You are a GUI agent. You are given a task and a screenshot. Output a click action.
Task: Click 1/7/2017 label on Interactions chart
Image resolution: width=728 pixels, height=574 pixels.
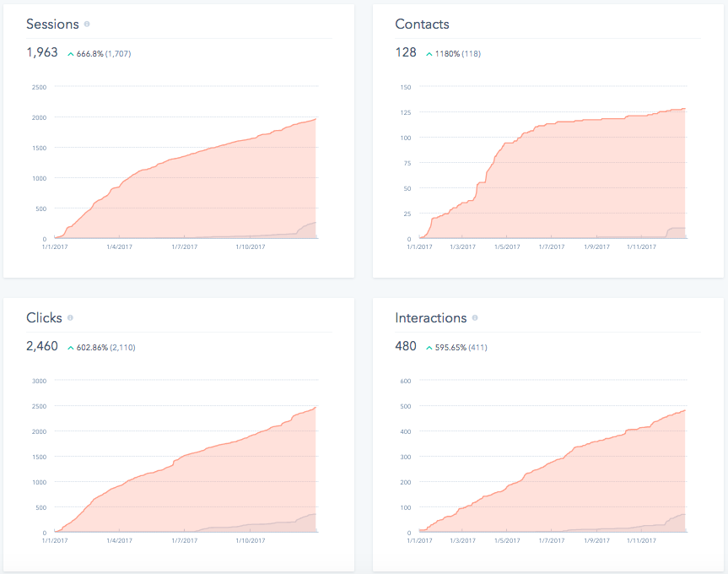(552, 540)
